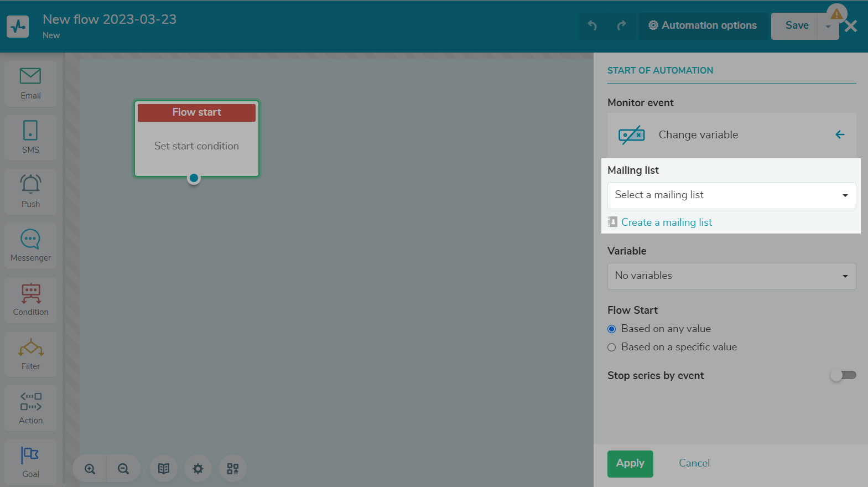Select Based on a specific value option
The width and height of the screenshot is (868, 487).
(611, 348)
